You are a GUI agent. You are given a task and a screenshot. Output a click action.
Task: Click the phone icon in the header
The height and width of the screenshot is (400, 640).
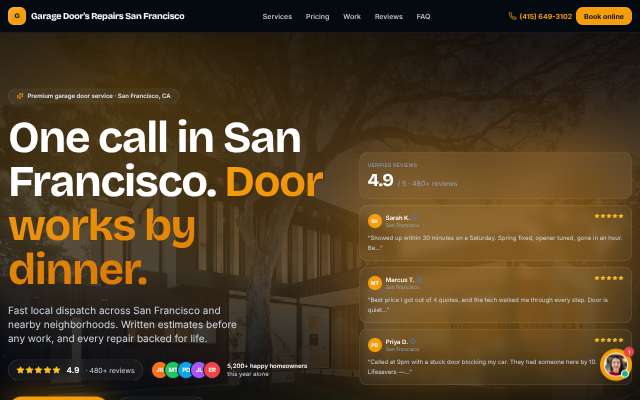512,16
